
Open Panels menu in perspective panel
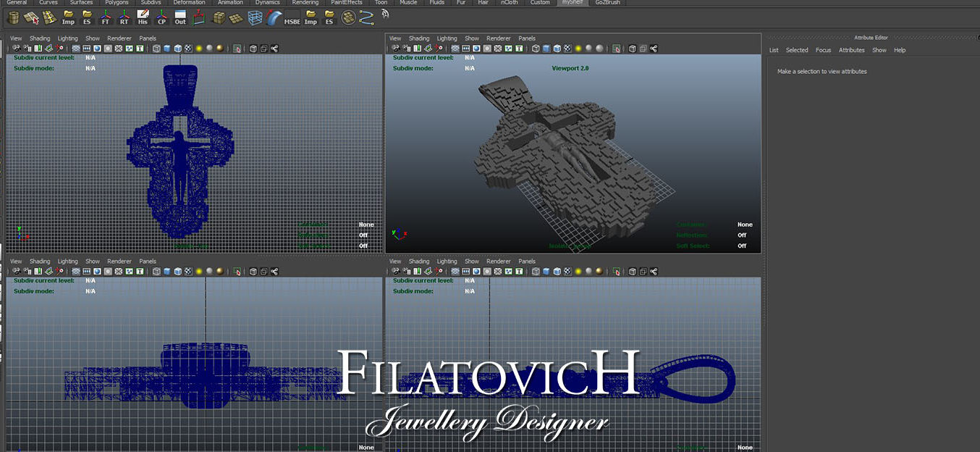tap(527, 38)
